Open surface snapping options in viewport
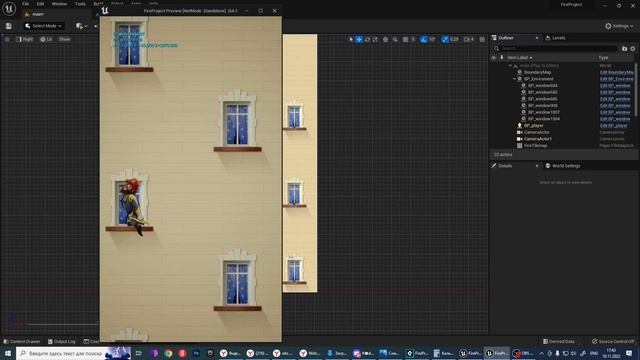This screenshot has width=640, height=360. click(x=395, y=40)
